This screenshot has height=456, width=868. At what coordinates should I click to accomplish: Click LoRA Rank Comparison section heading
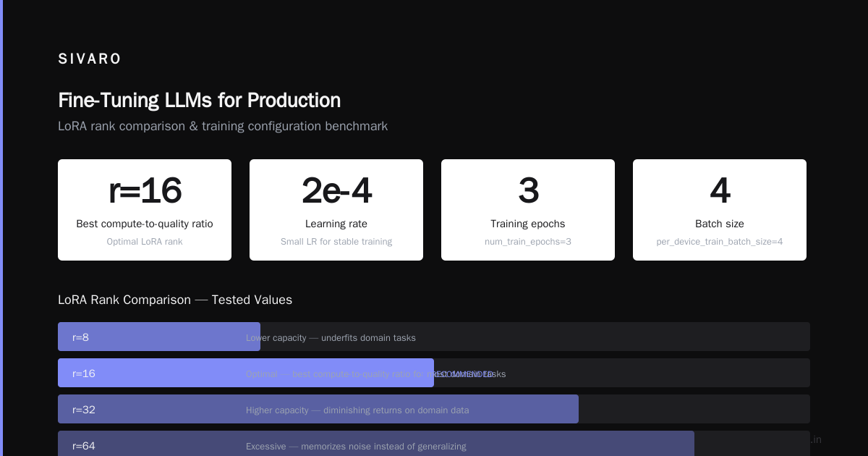(175, 300)
